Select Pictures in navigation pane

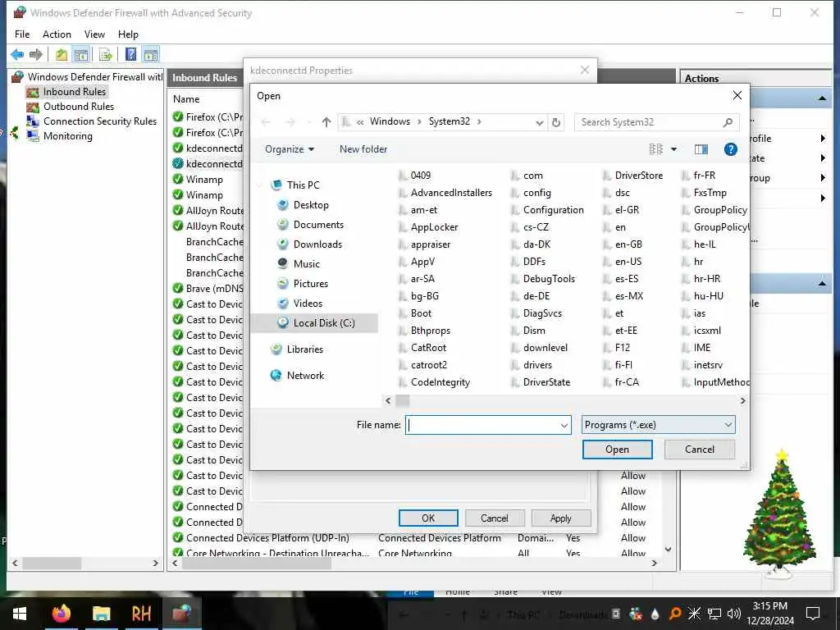point(311,284)
